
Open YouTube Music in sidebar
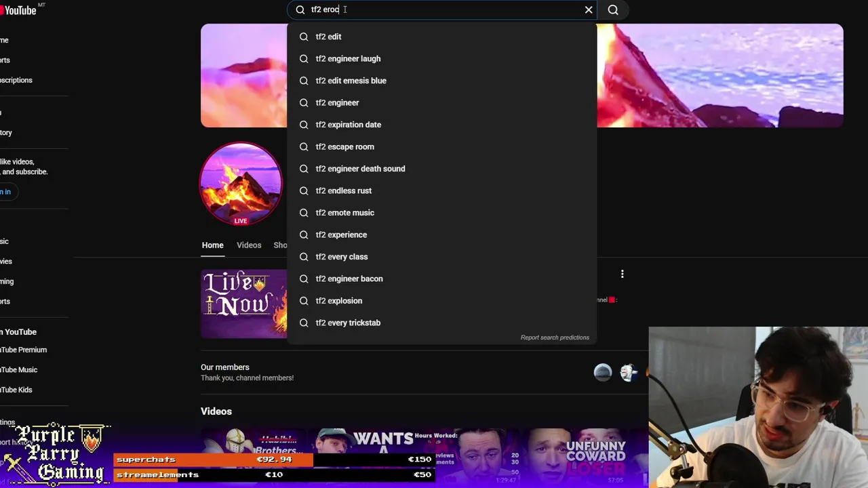tap(18, 369)
